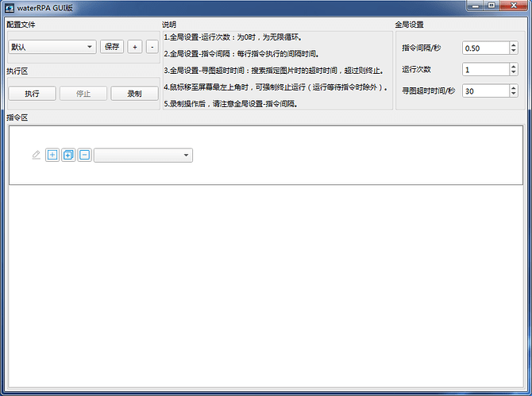Viewport: 532px width, 396px height.
Task: Delete config file with - button
Action: point(152,47)
